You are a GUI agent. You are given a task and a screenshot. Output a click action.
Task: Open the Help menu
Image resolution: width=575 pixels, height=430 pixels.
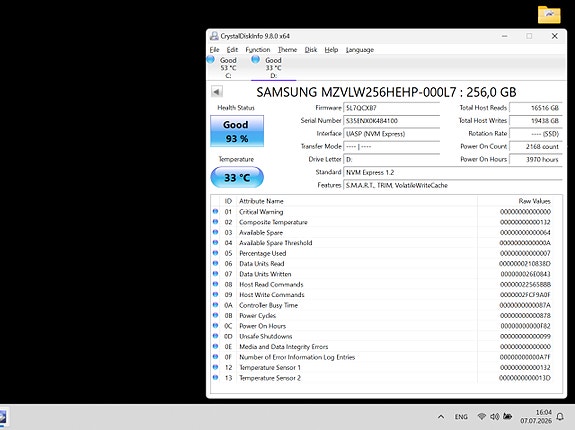coord(331,50)
